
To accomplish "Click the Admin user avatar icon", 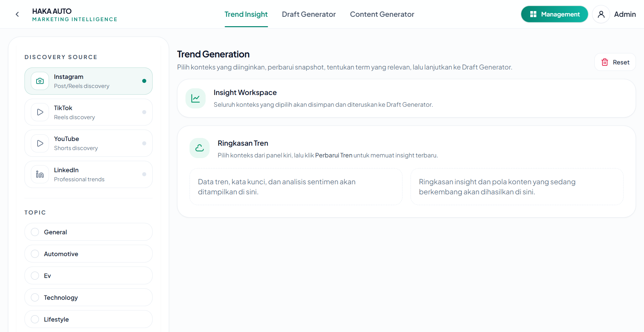I will point(601,14).
